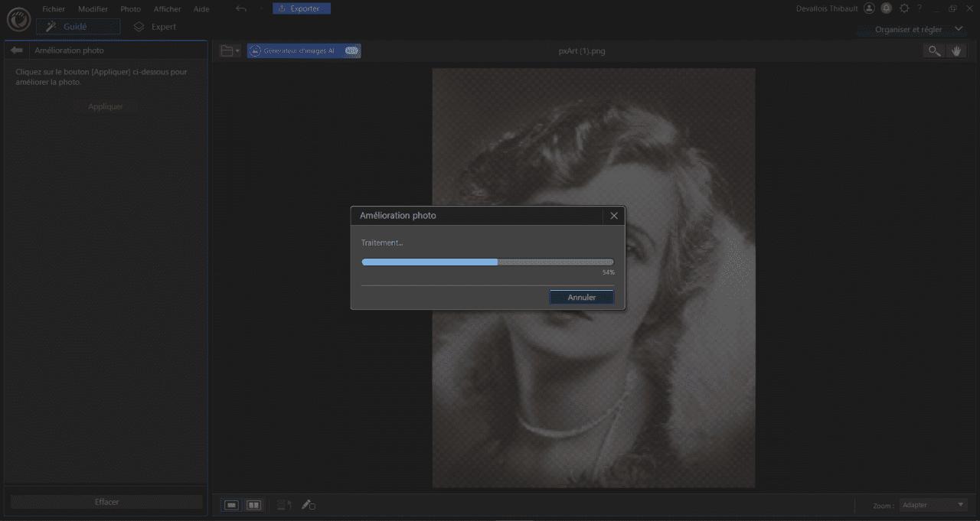Viewport: 980px width, 521px height.
Task: Click the Traitement progress bar
Action: coord(487,262)
